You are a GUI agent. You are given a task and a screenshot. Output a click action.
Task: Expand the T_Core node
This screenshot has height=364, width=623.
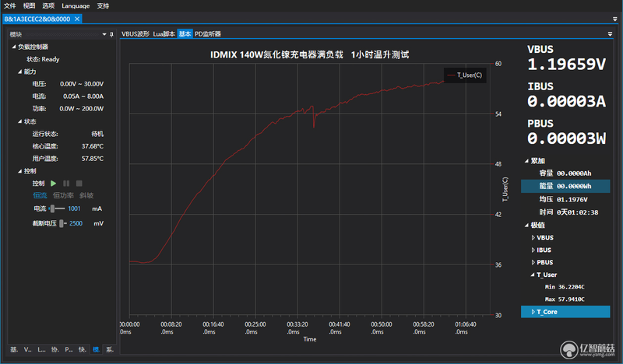(x=533, y=312)
